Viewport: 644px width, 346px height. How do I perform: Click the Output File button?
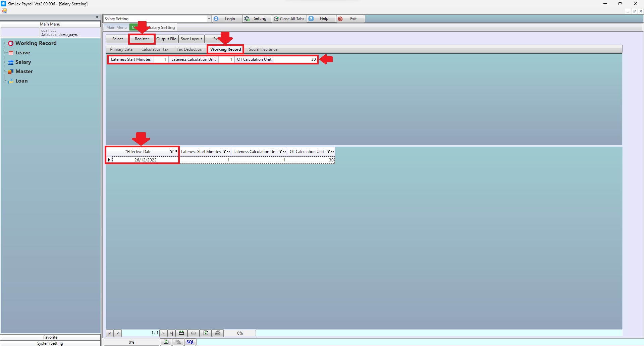pyautogui.click(x=166, y=39)
